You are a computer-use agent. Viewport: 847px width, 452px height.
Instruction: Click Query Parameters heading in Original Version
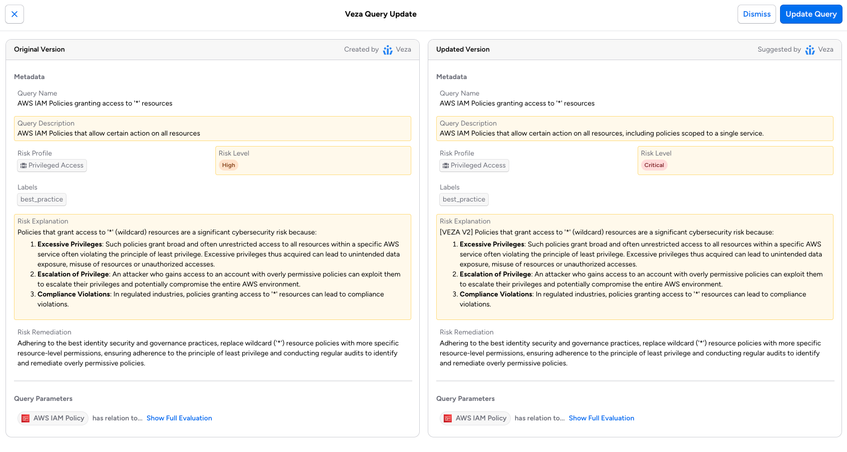[43, 399]
